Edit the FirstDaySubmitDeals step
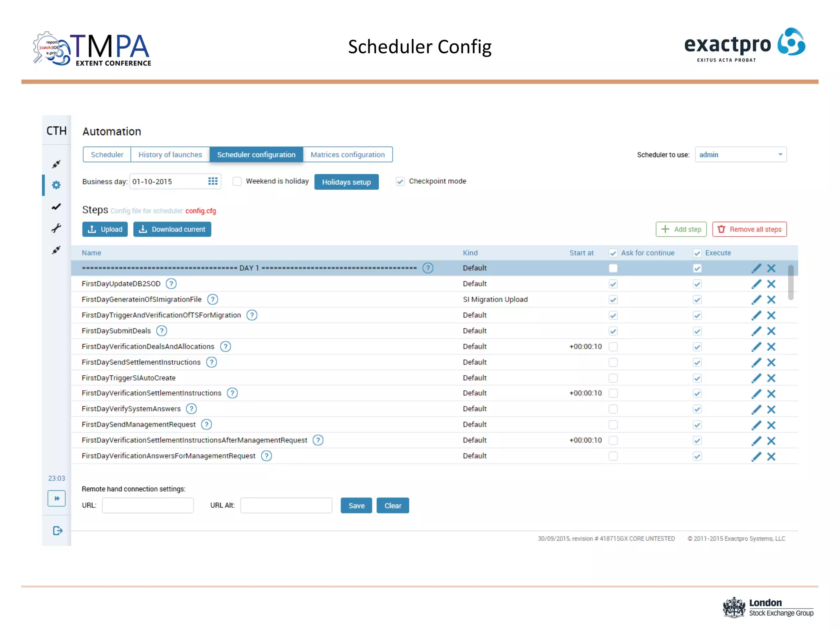The image size is (840, 630). click(x=756, y=331)
